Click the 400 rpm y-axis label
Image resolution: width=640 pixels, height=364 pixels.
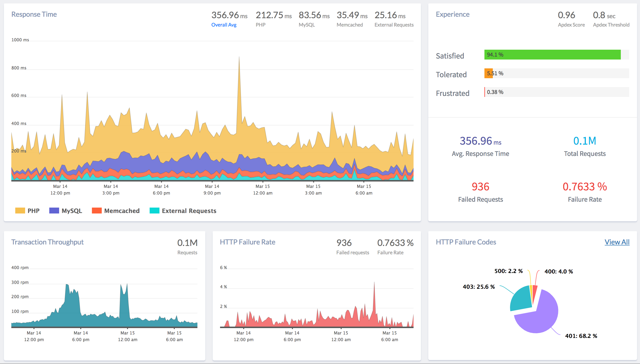20,268
